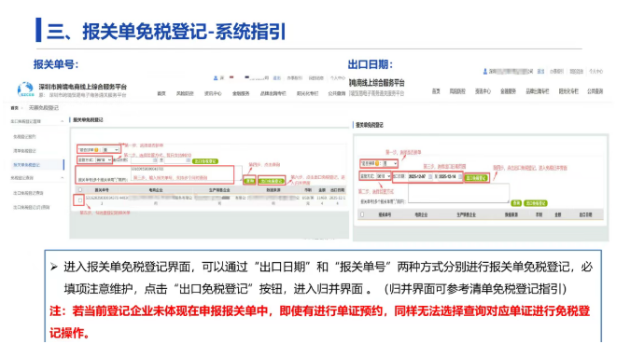Open the end-date calendar icon in the 报关单号 screenshot
Image resolution: width=644 pixels, height=358 pixels.
189,160
